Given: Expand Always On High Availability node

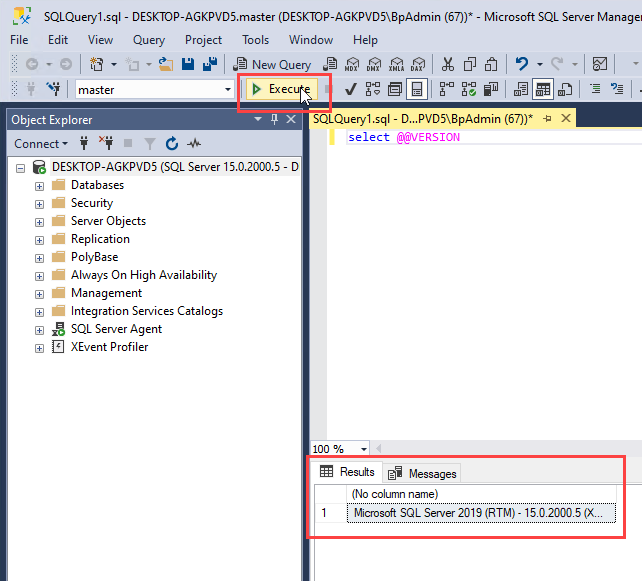Looking at the screenshot, I should [x=39, y=276].
